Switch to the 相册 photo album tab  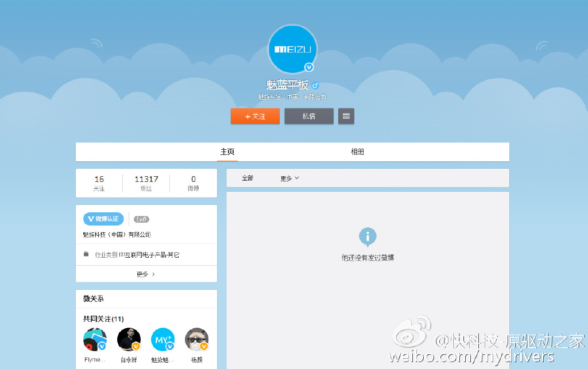(357, 152)
